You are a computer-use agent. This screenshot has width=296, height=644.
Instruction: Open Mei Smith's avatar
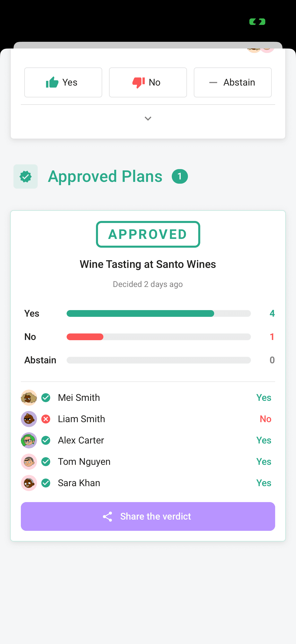29,397
